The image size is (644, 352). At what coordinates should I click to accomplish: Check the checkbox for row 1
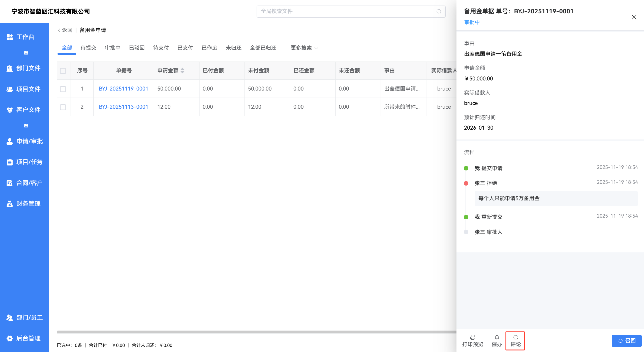pyautogui.click(x=63, y=89)
